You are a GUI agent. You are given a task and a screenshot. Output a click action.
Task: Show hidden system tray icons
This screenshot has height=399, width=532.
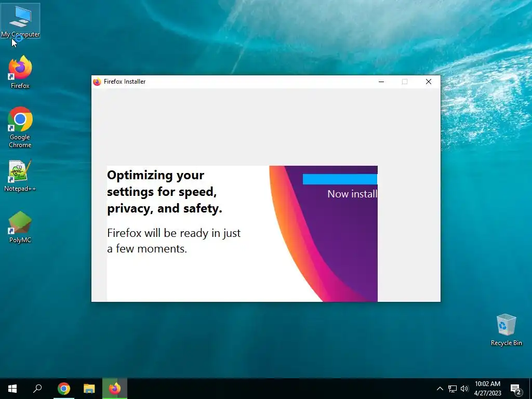click(440, 389)
